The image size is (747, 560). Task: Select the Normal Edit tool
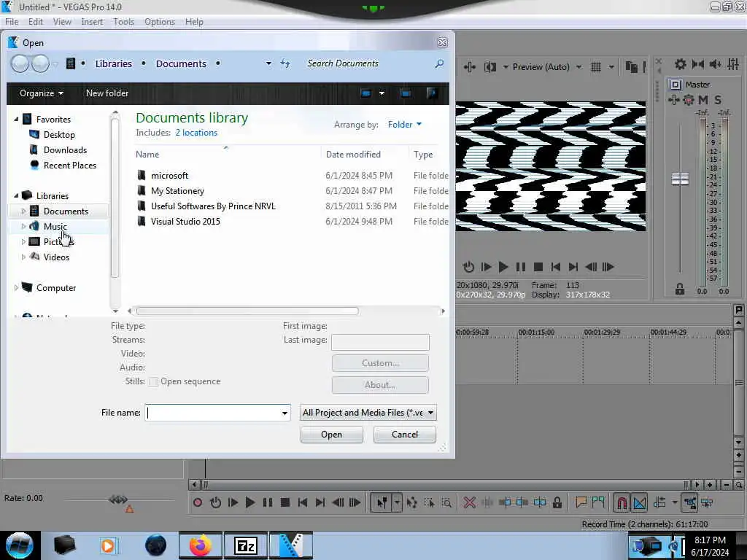[x=382, y=502]
